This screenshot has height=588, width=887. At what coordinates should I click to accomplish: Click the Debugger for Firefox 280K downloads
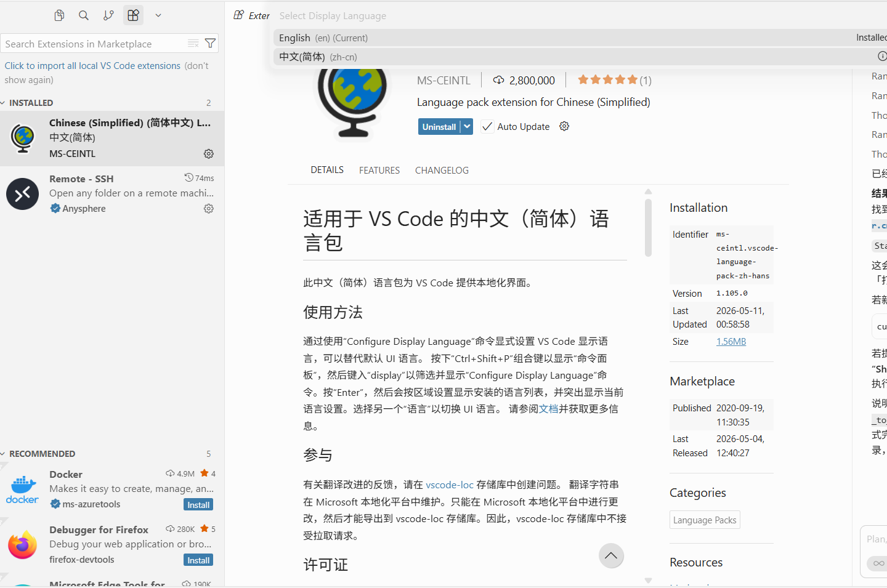(180, 529)
